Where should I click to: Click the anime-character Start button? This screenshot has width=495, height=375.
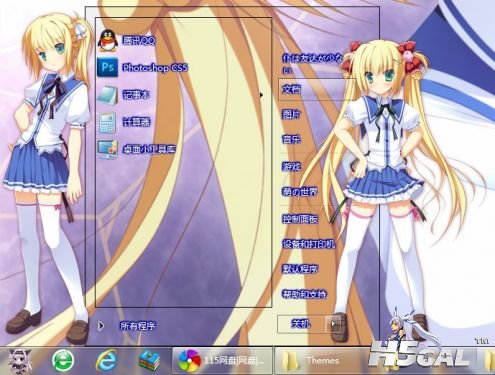click(x=19, y=361)
